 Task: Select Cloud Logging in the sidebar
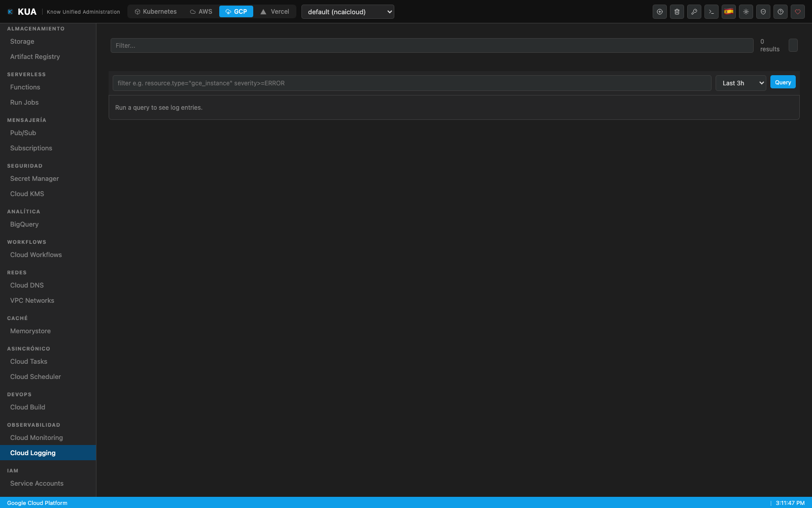click(48, 453)
